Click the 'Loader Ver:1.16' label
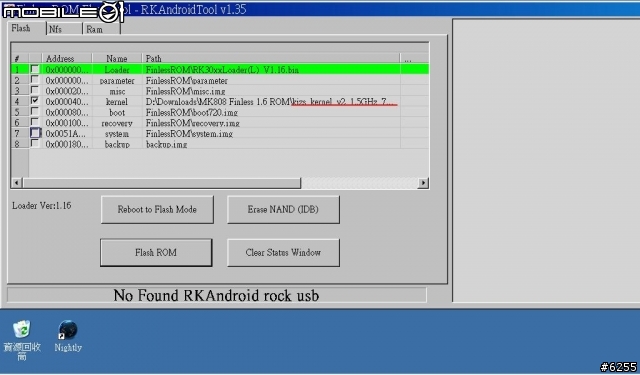The width and height of the screenshot is (640, 375). tap(42, 205)
